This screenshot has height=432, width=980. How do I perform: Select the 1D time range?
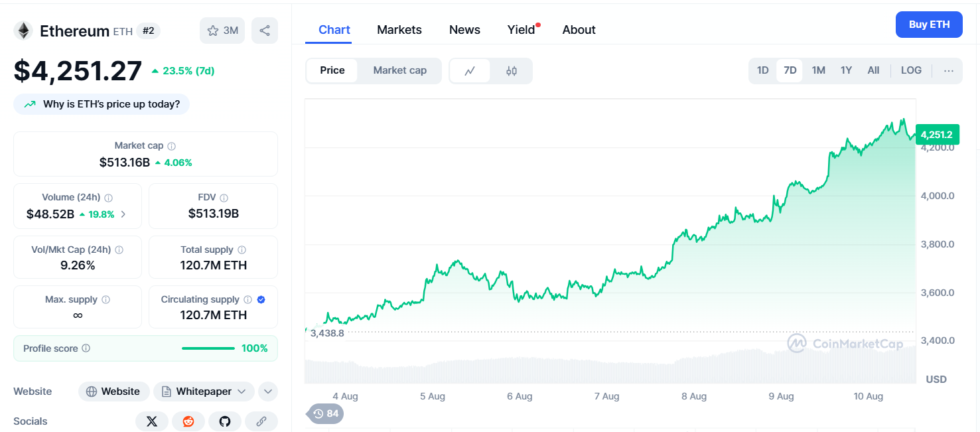tap(763, 70)
